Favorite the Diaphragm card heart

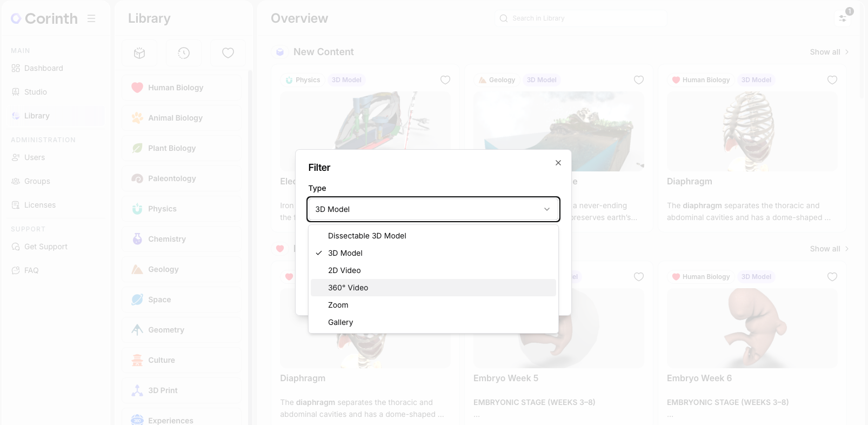click(832, 80)
